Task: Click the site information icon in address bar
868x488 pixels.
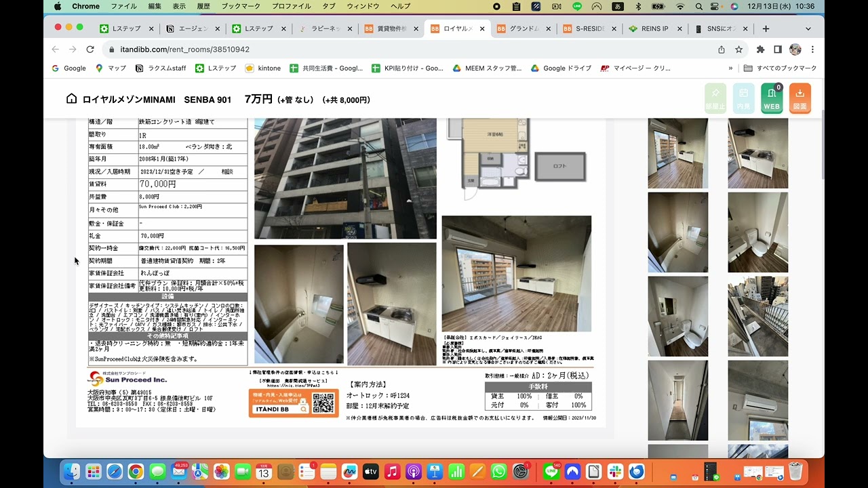Action: [x=111, y=49]
